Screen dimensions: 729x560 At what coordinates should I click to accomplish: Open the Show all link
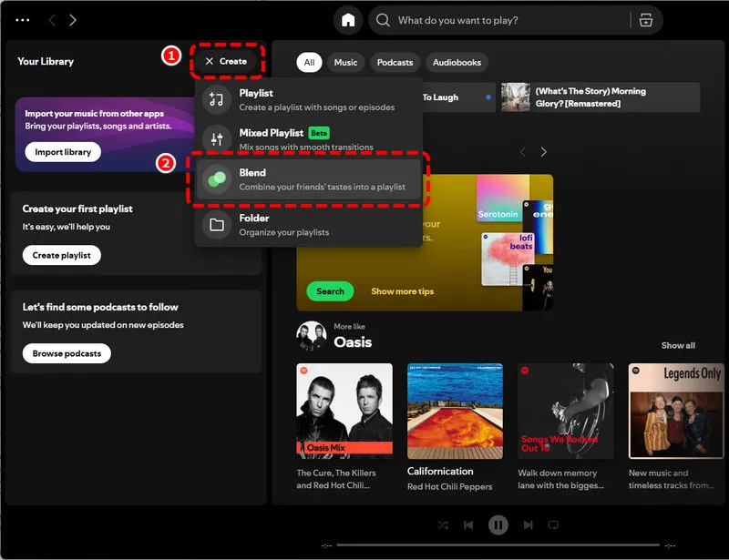(x=678, y=345)
